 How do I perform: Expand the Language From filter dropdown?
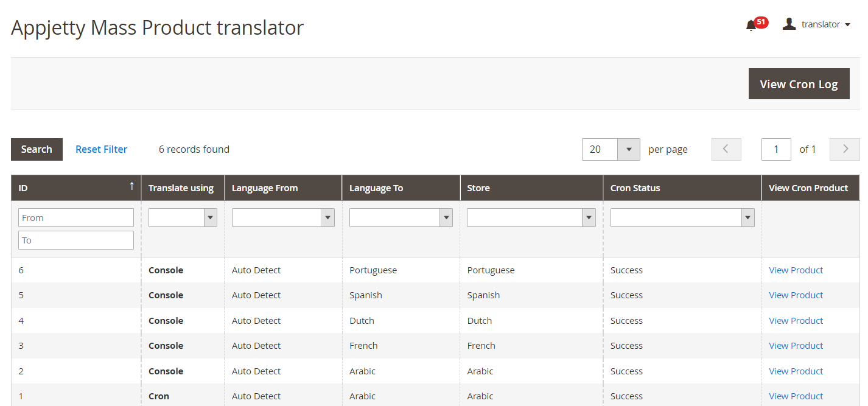pyautogui.click(x=283, y=217)
